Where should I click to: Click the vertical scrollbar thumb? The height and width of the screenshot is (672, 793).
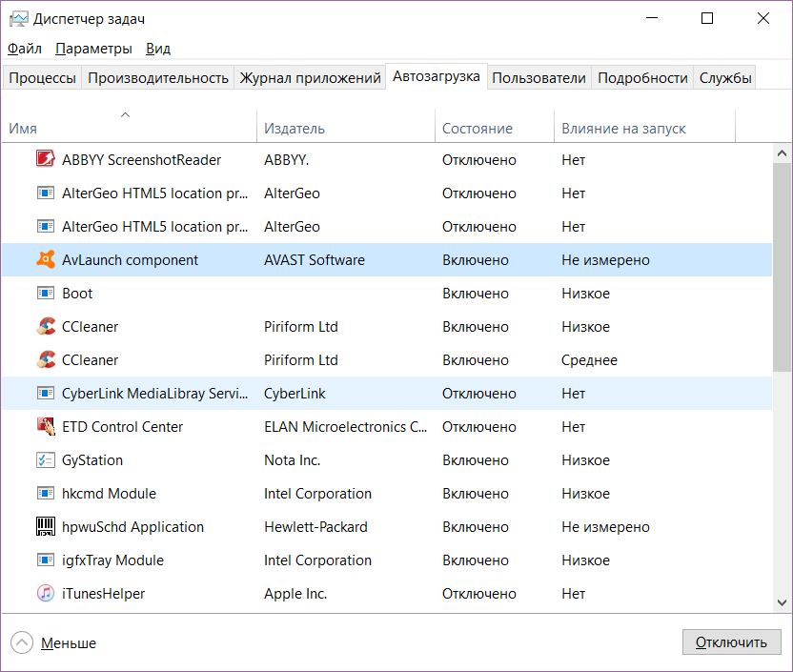pos(782,267)
